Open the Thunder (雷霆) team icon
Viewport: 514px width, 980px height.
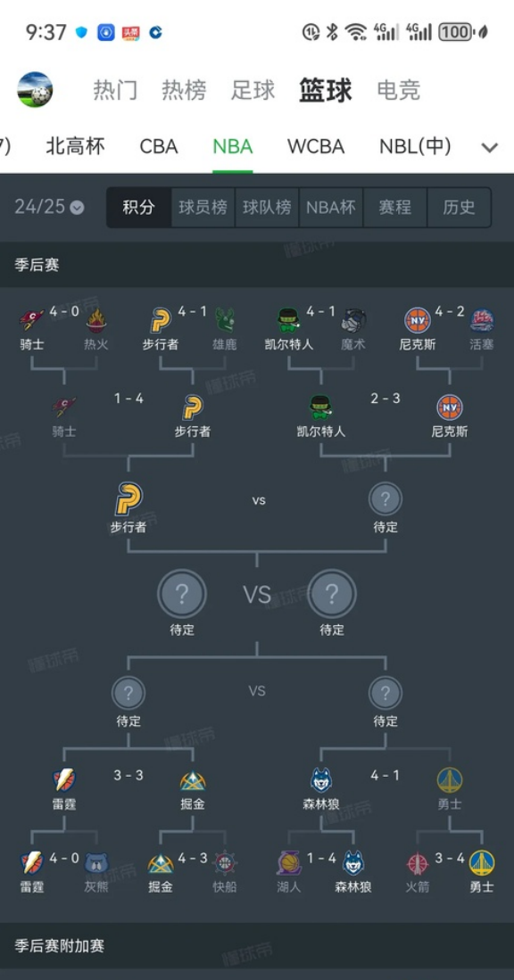63,779
